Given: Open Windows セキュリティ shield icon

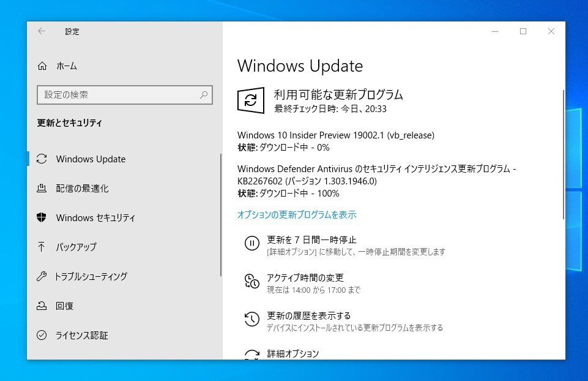Looking at the screenshot, I should (x=41, y=217).
